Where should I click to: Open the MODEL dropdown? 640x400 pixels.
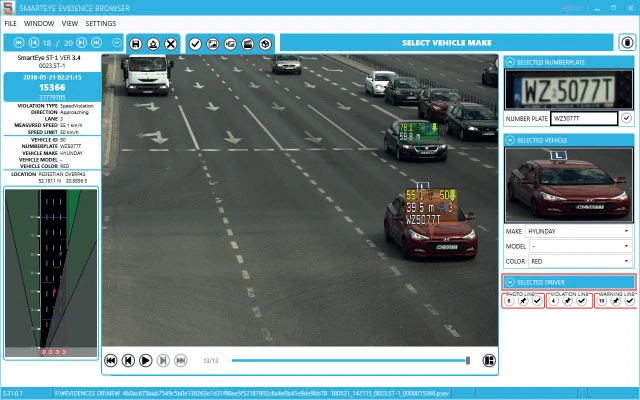pos(580,246)
